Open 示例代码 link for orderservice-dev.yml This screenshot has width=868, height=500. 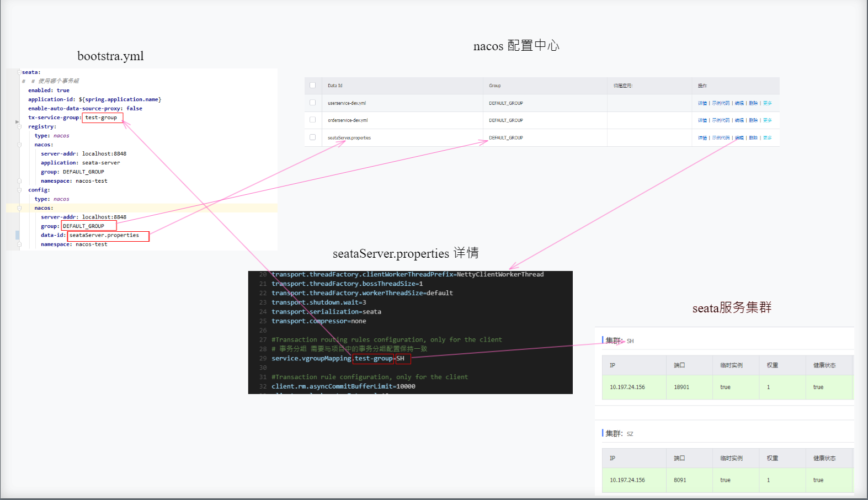pyautogui.click(x=720, y=120)
